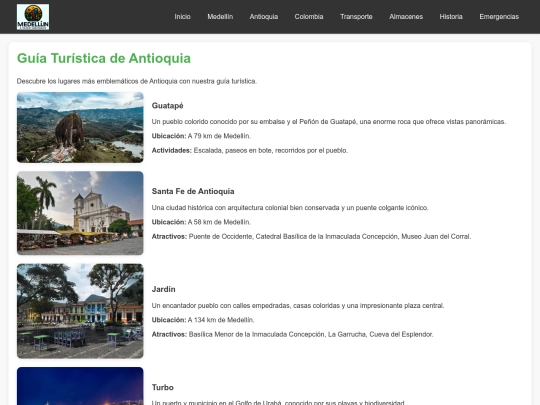Open the Medellín nav link
The image size is (540, 405).
click(x=220, y=17)
